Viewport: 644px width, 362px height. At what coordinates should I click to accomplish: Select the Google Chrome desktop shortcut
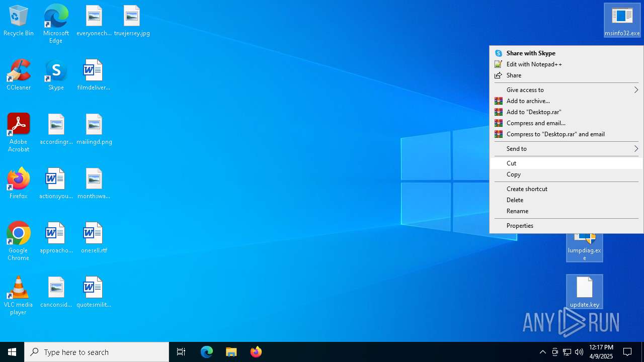19,241
